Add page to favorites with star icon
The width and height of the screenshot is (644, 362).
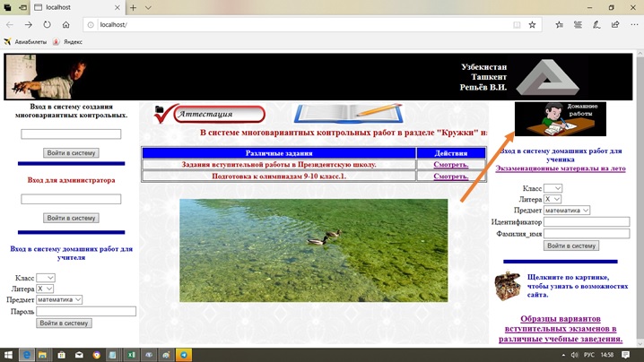point(532,24)
